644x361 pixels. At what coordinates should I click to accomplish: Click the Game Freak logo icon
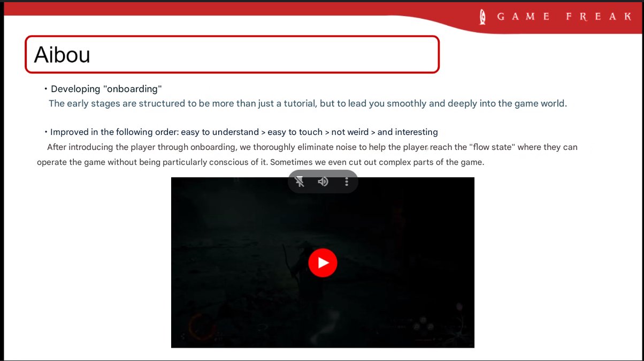[484, 17]
